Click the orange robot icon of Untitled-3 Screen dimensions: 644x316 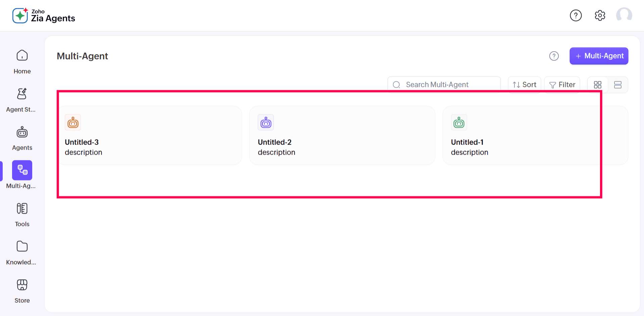73,123
